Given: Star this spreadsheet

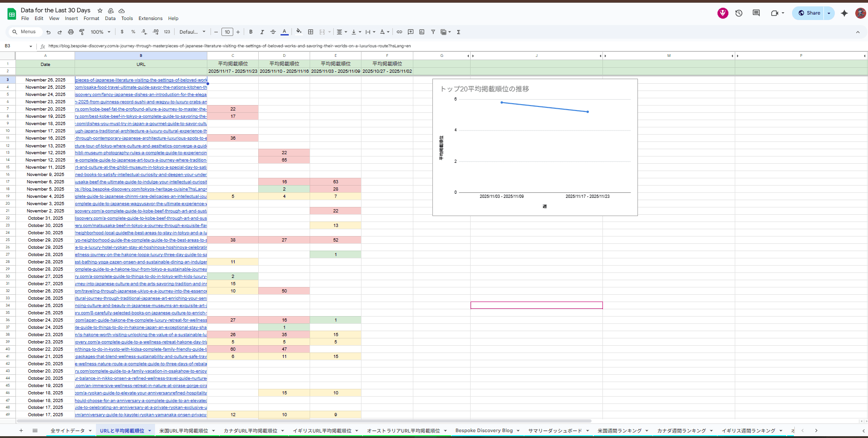Looking at the screenshot, I should click(100, 10).
